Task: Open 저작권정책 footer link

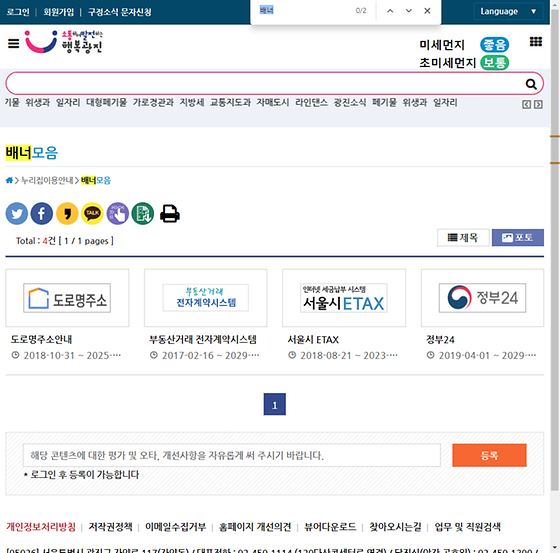Action: click(110, 527)
